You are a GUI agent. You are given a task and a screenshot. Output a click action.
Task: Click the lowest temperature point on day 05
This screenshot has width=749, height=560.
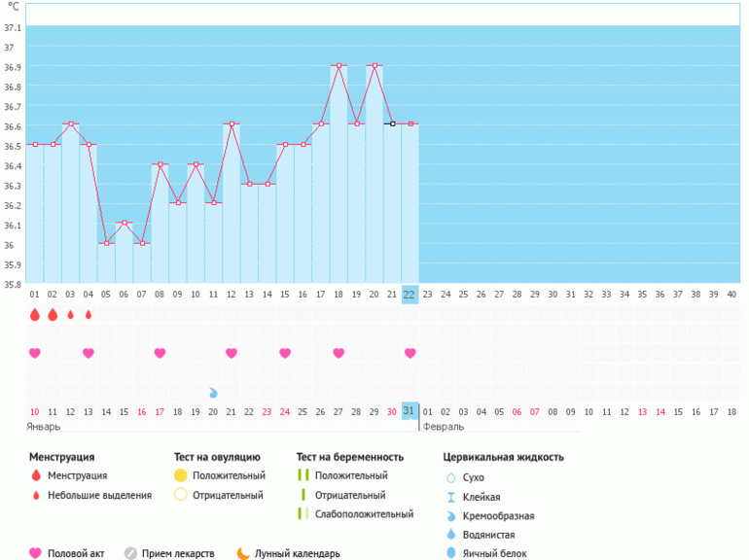[106, 243]
